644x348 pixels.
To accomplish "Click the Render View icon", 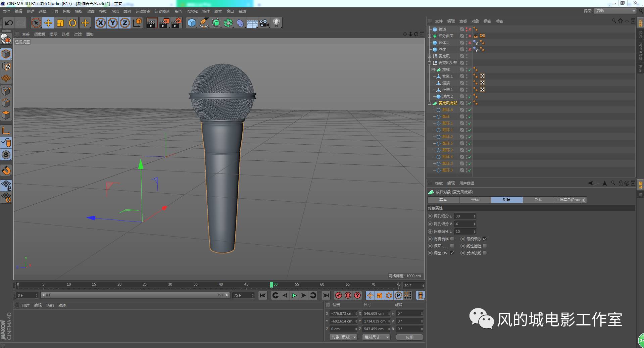I will coord(152,23).
